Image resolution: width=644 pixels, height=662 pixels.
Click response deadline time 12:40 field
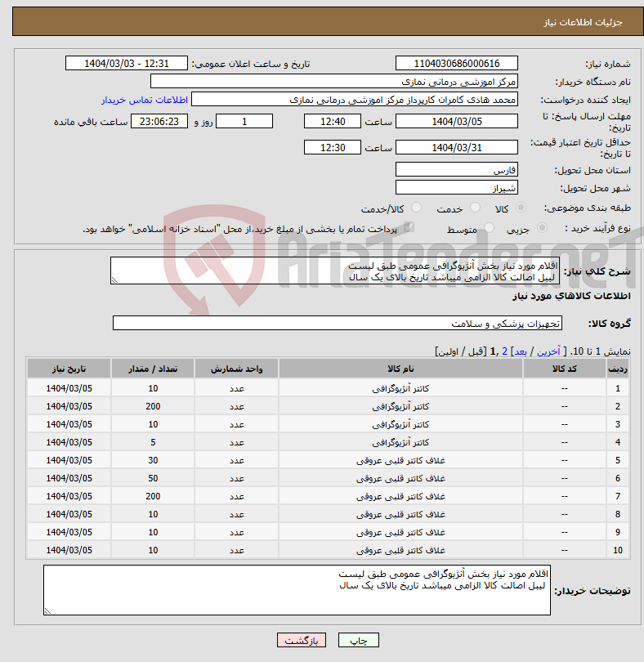[x=333, y=122]
